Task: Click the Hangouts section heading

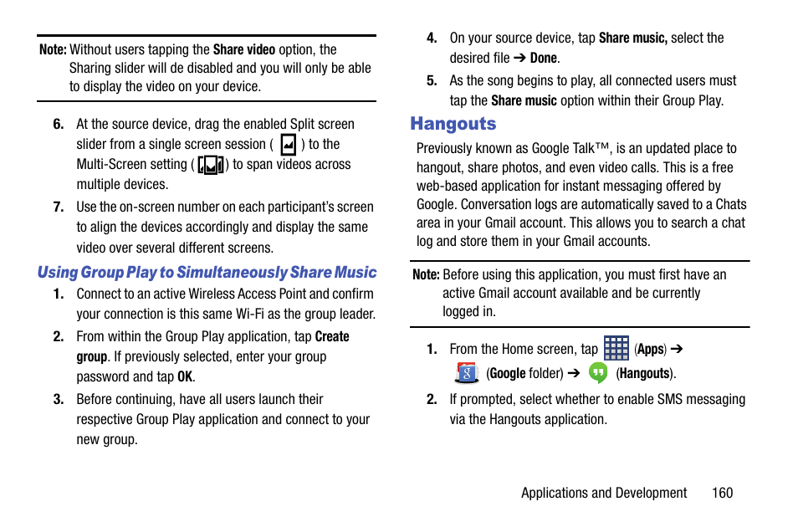Action: point(453,124)
